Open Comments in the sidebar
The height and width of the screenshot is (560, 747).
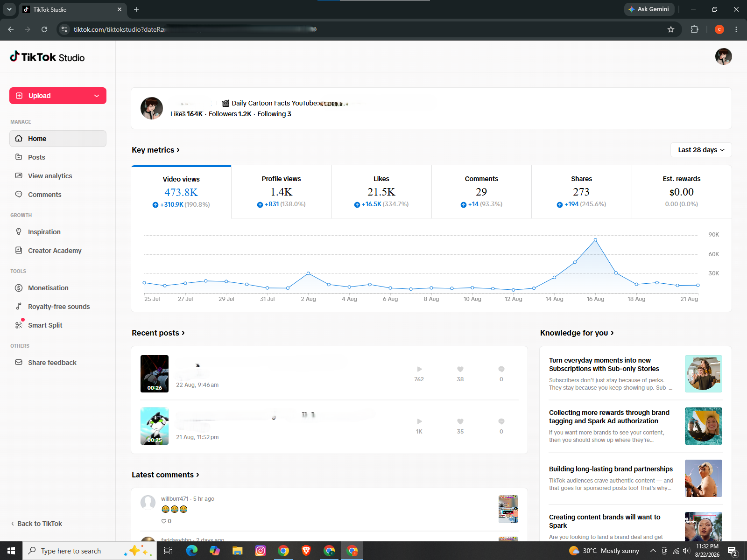click(x=58, y=195)
